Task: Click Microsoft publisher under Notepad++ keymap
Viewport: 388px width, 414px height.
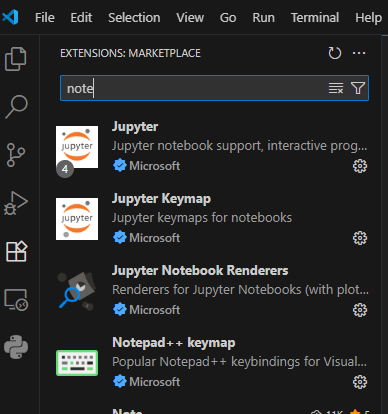Action: pyautogui.click(x=155, y=382)
